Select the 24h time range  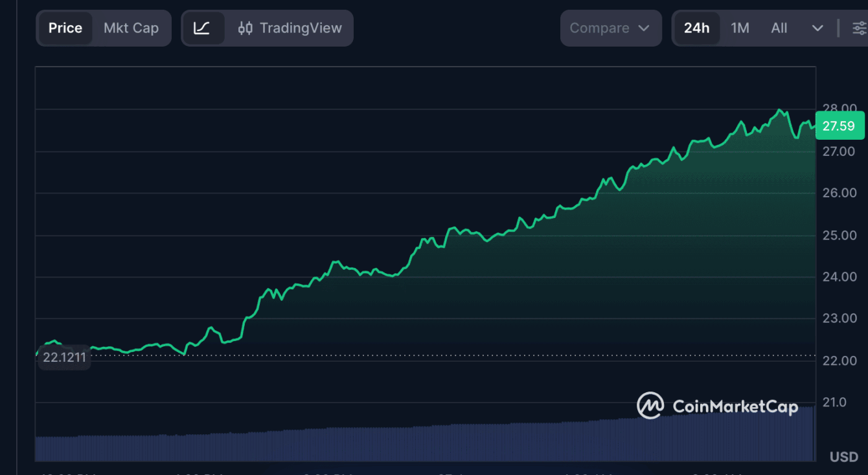(696, 28)
